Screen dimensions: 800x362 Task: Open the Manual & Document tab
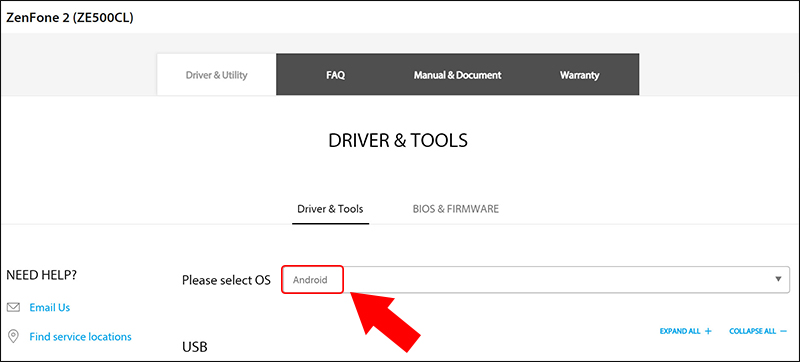[x=458, y=75]
